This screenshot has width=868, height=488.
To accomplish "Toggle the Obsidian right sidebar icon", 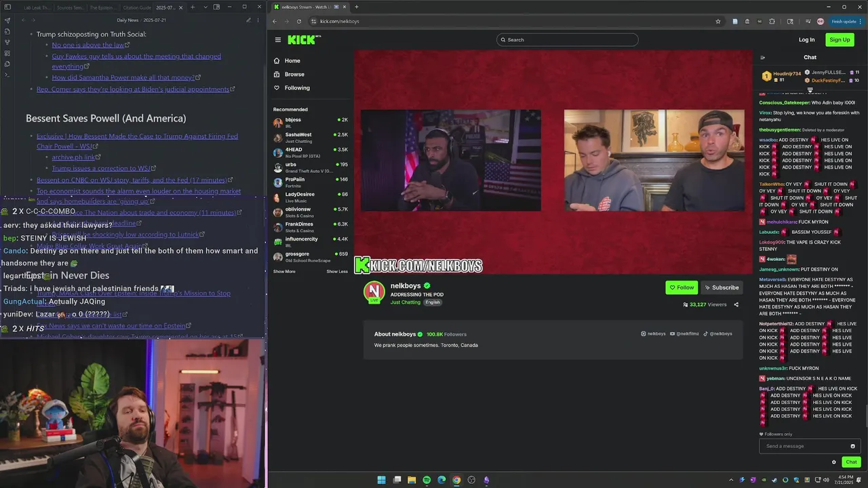I will (x=216, y=7).
